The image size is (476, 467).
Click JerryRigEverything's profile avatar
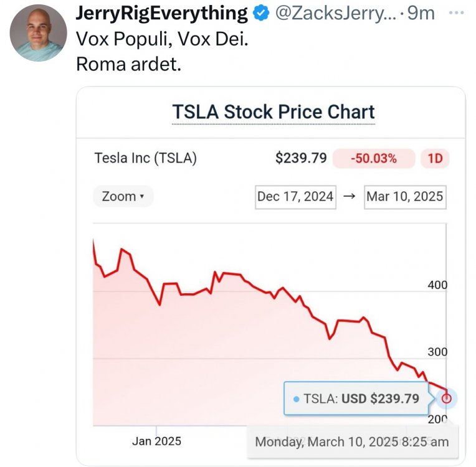[x=39, y=32]
